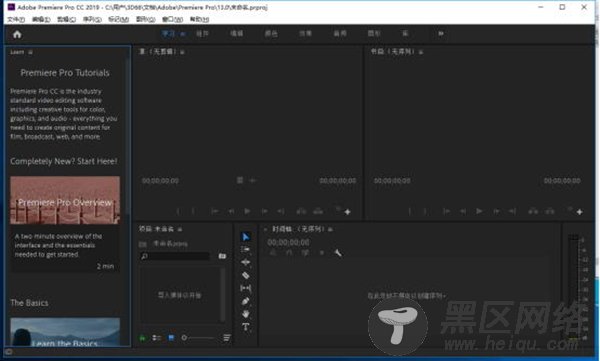Open the 时间轴 timeline panel menu
The image size is (600, 361).
coord(330,229)
